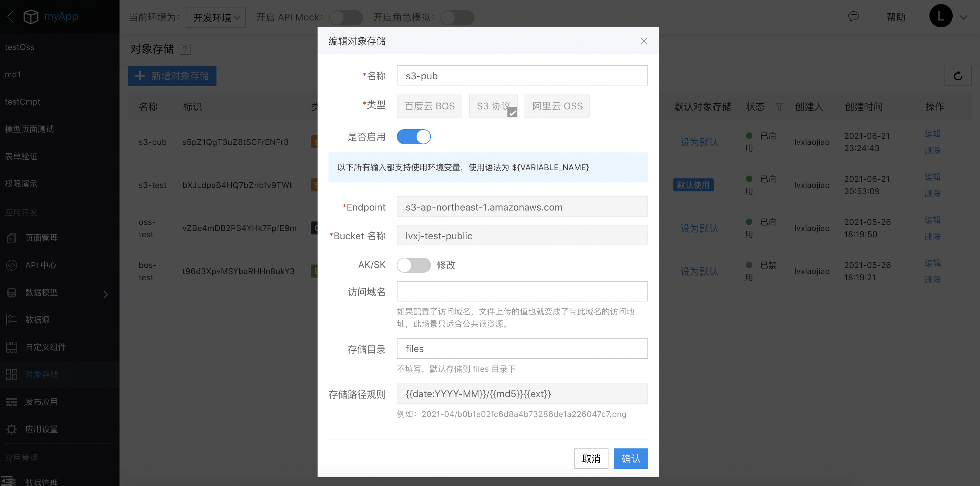
Task: Click identifier t96d3XpvMSYbaRHHn8ukY3
Action: pos(239,271)
